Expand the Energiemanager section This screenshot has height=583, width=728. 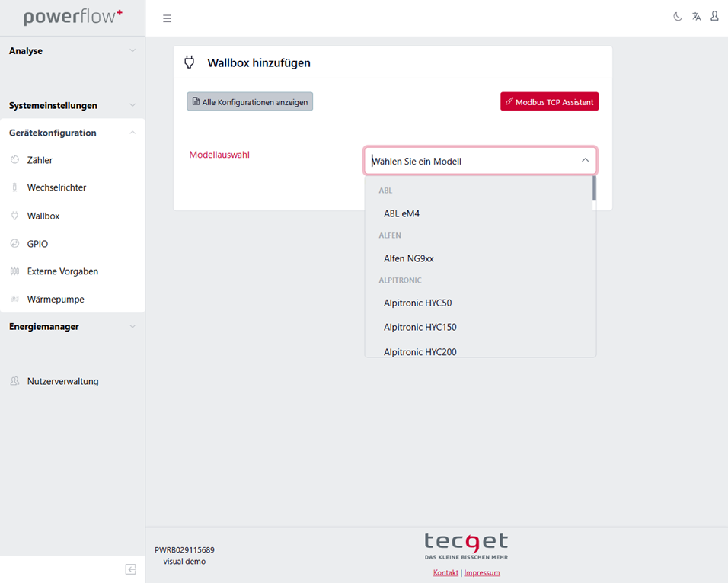click(72, 327)
